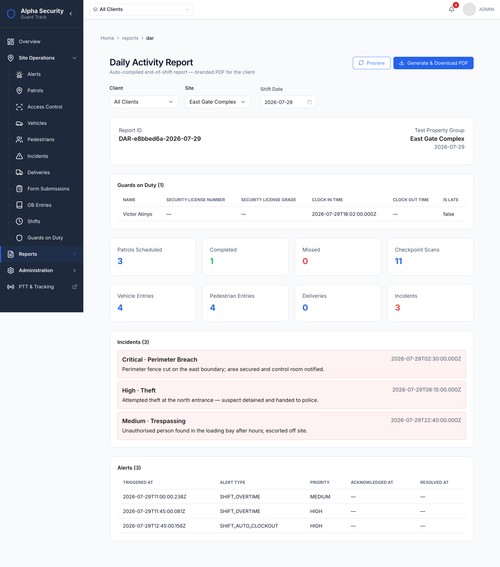500x567 pixels.
Task: Click the admin avatar circle
Action: [469, 9]
